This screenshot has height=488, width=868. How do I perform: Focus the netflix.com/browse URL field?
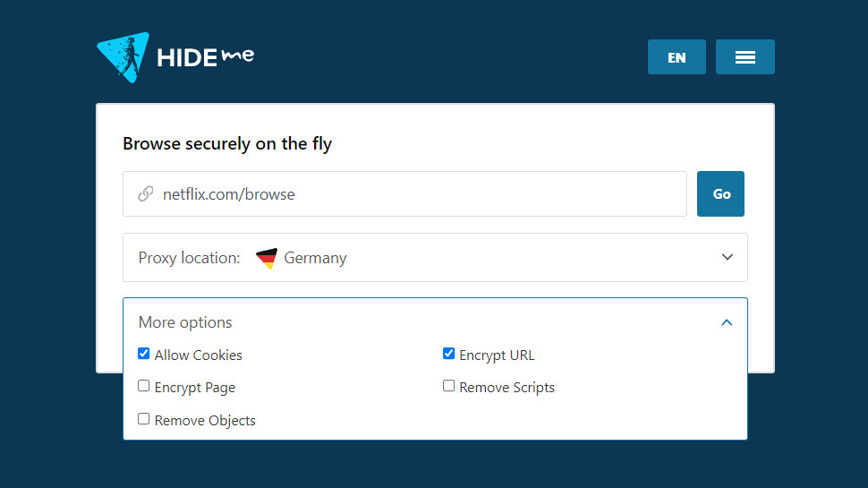404,194
